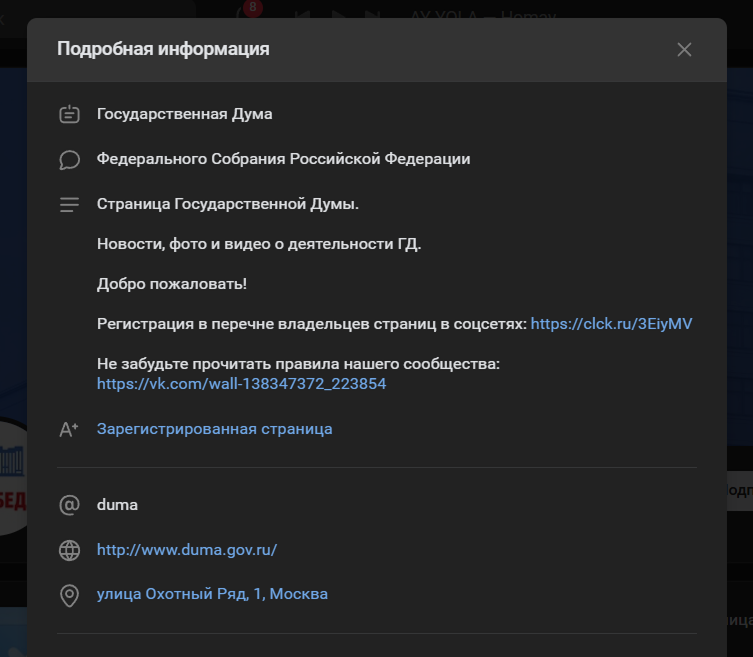Image resolution: width=753 pixels, height=657 pixels.
Task: Open notifications bell with badge 8
Action: pos(248,12)
